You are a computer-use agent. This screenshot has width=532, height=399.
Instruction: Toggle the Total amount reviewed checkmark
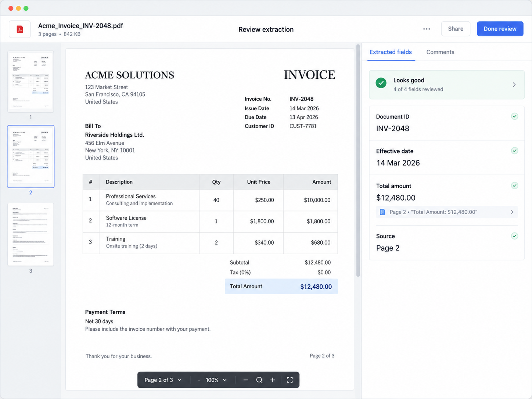(x=514, y=186)
